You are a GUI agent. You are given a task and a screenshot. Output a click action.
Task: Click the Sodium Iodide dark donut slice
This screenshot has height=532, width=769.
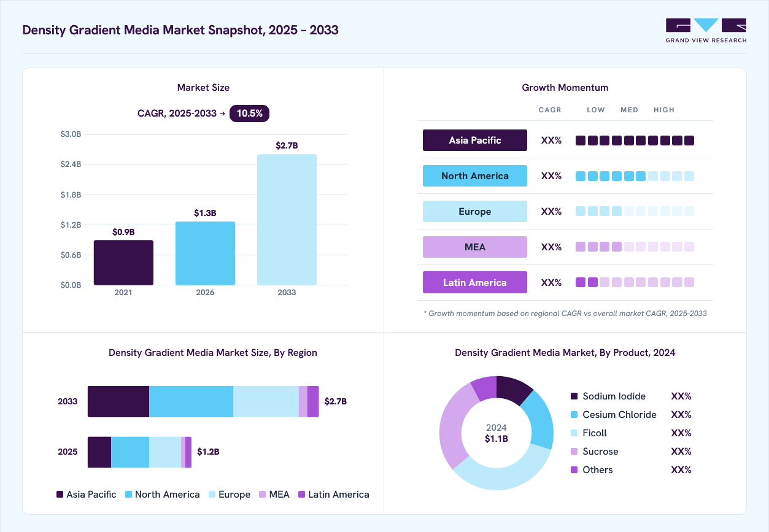(x=513, y=389)
